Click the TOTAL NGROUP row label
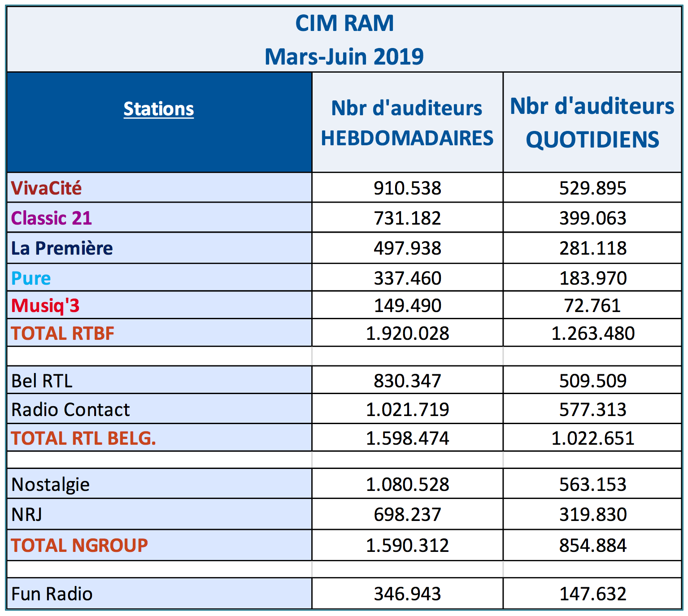This screenshot has height=616, width=688. (x=79, y=545)
